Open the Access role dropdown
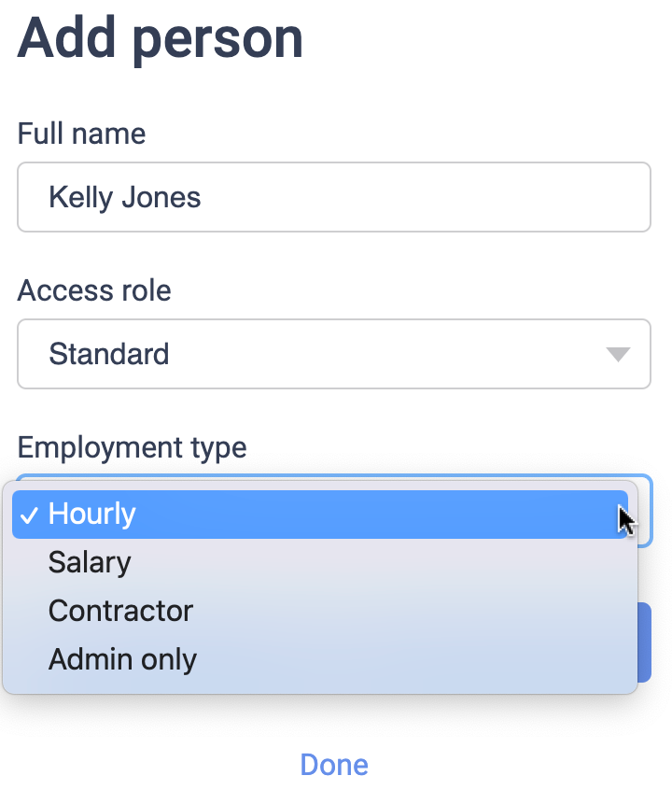The height and width of the screenshot is (804, 672). point(333,354)
